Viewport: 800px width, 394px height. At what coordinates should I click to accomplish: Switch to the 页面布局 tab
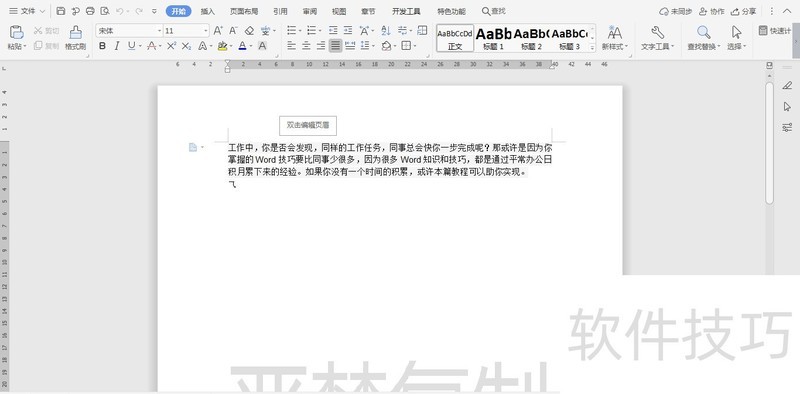[x=244, y=11]
